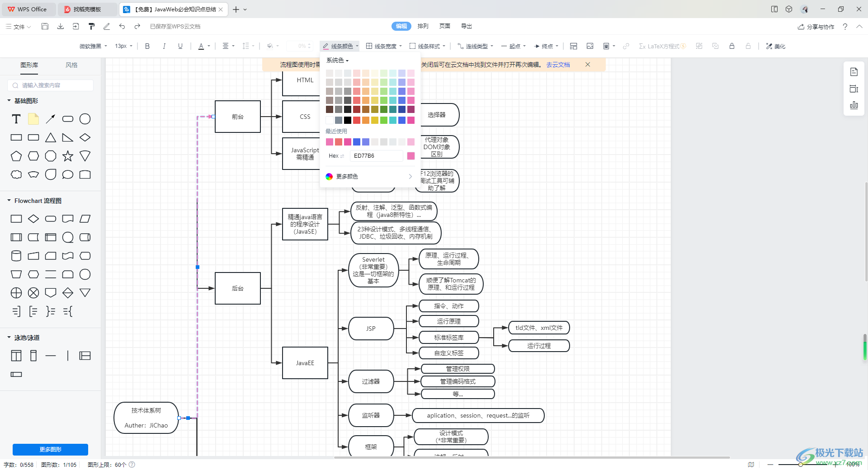The width and height of the screenshot is (868, 470).
Task: Collapse the 泳池/泳道 section
Action: click(9, 337)
